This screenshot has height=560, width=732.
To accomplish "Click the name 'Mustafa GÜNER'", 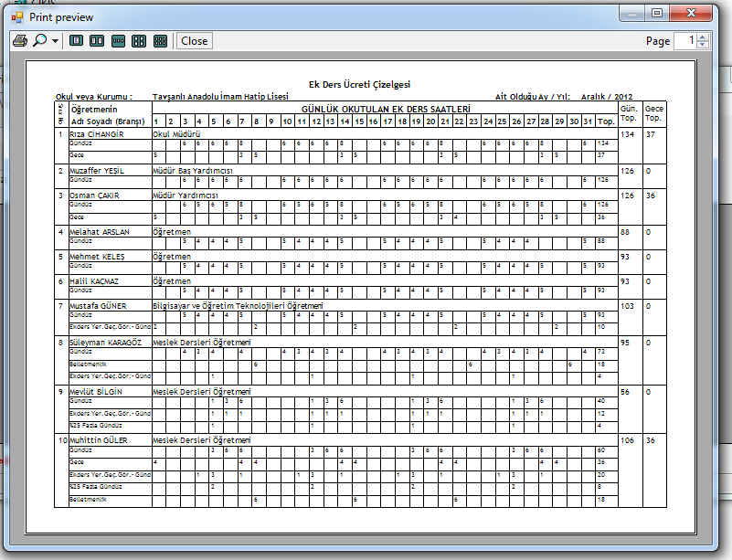I will (x=98, y=306).
